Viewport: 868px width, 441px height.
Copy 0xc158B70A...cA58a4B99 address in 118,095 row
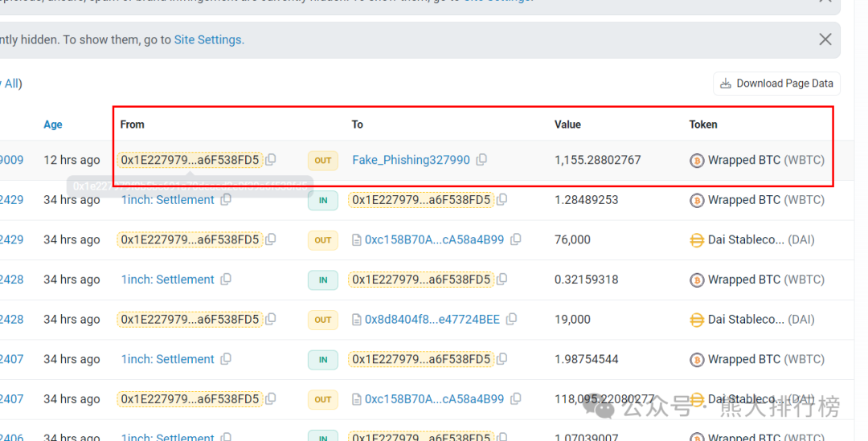[x=516, y=399]
